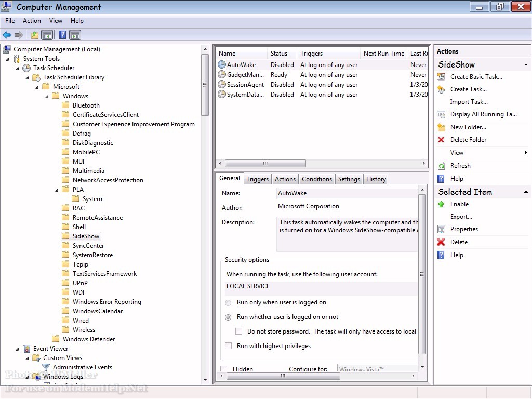This screenshot has height=399, width=532.
Task: Click the blue Help toolbar icon
Action: pyautogui.click(x=62, y=35)
